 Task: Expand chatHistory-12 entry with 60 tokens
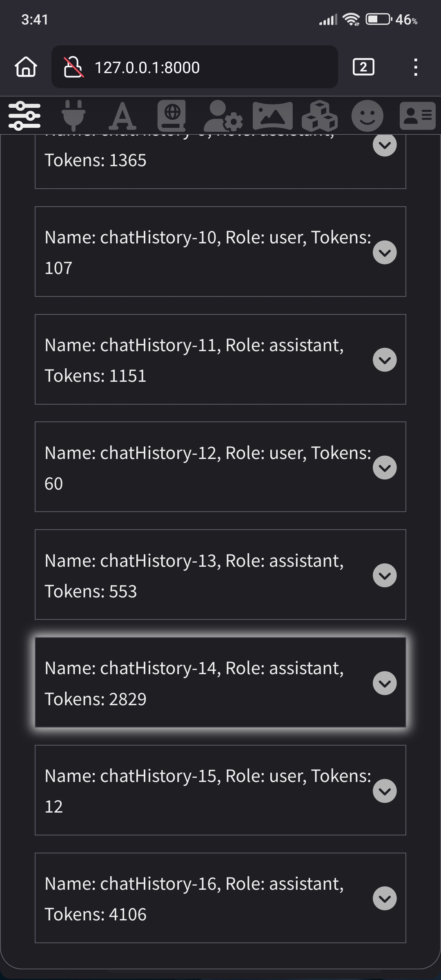pyautogui.click(x=385, y=468)
